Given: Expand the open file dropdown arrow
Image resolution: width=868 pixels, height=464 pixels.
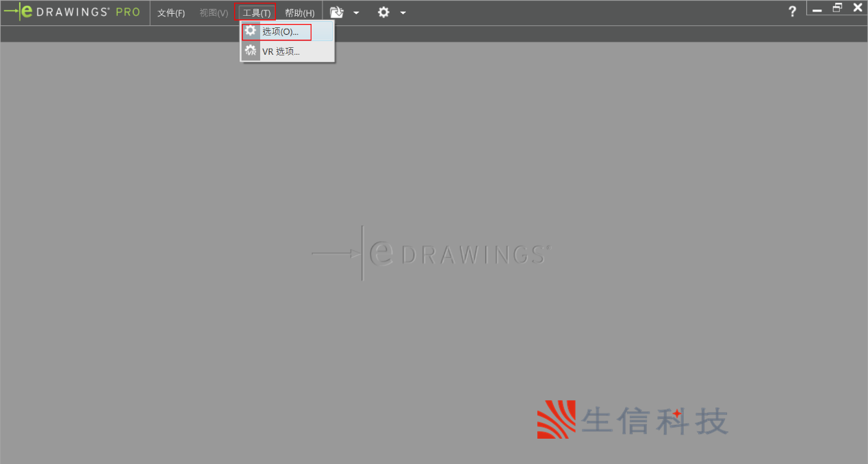Looking at the screenshot, I should 356,13.
